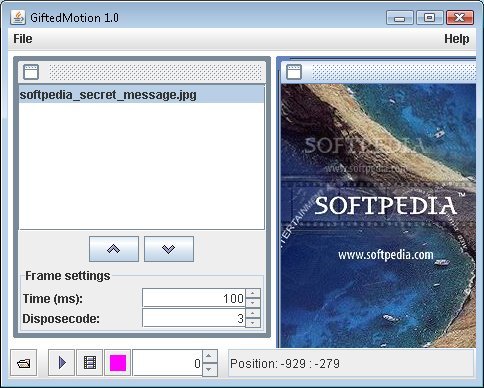Screen dimensions: 484x388
Task: Open the magenta transparency color swatch
Action: (x=118, y=363)
